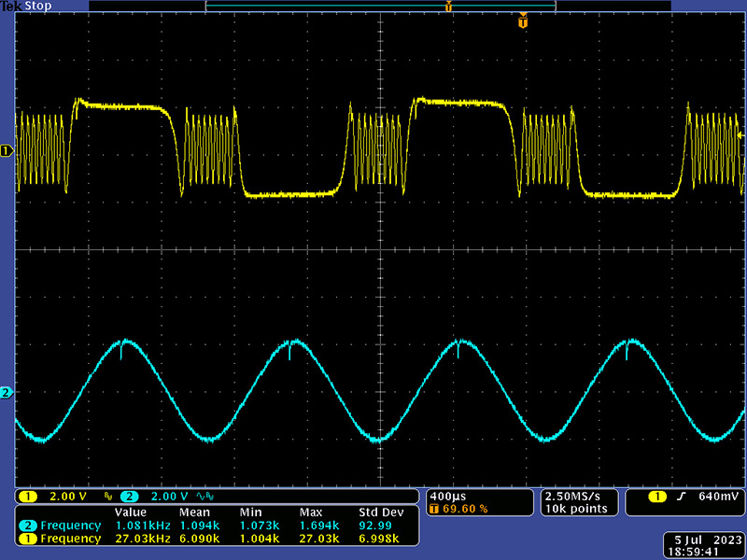The width and height of the screenshot is (747, 560).
Task: Select the cyan channel 2 ground marker
Action: pyautogui.click(x=7, y=393)
